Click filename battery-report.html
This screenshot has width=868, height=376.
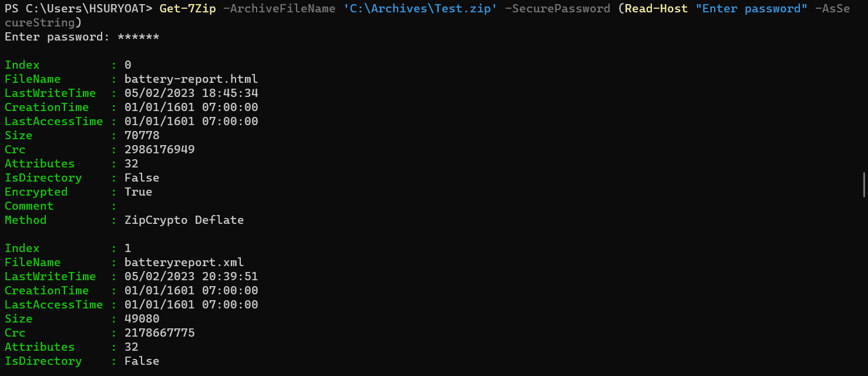click(x=191, y=79)
